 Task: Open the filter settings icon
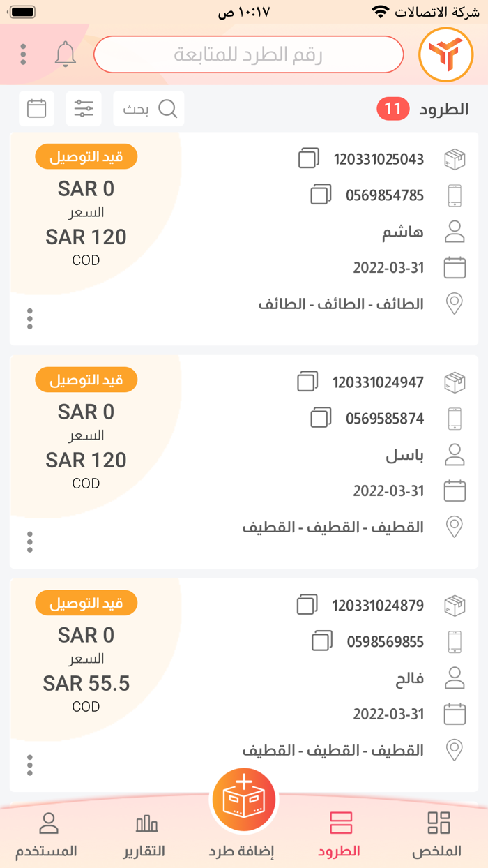[84, 109]
